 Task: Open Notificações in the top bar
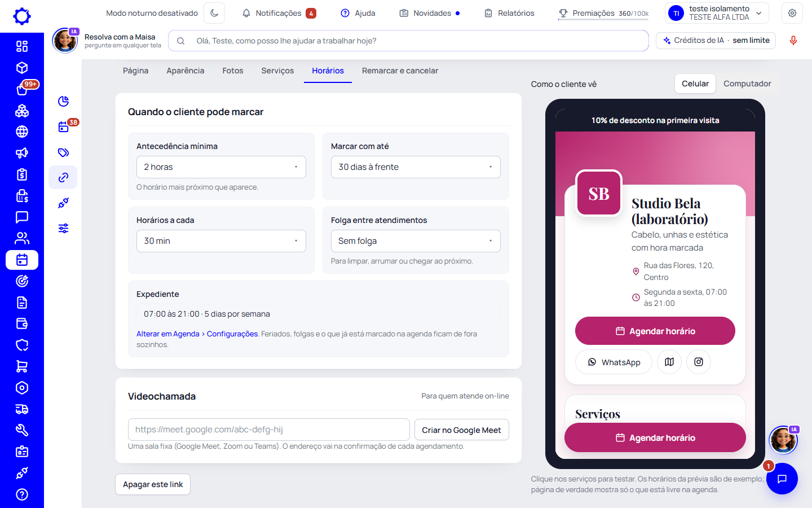279,13
